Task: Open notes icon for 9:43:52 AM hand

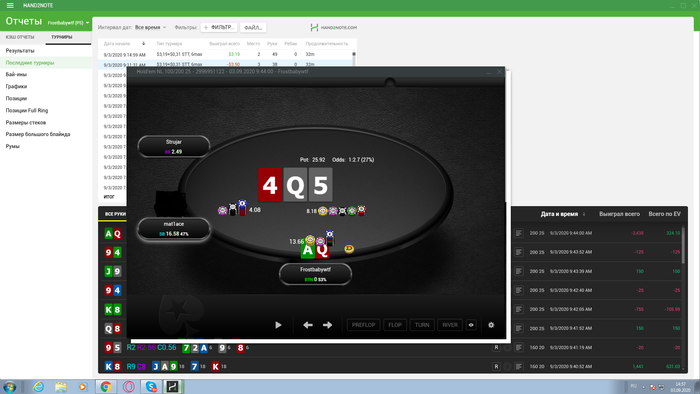Action: coord(518,252)
